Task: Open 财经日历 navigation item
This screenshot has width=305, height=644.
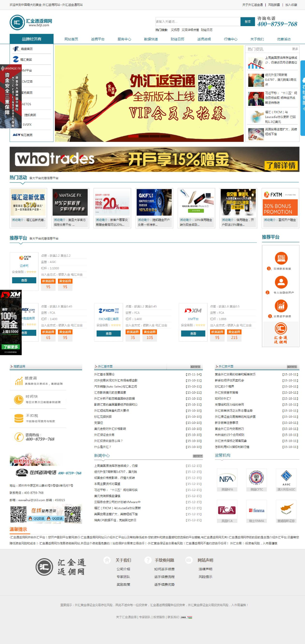Action: (178, 39)
